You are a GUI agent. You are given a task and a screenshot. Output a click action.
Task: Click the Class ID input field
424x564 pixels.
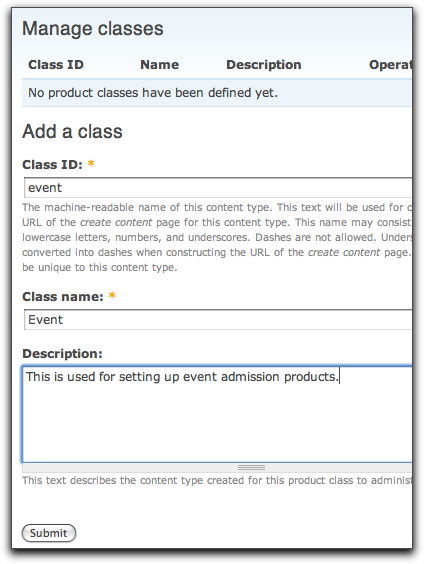(218, 187)
